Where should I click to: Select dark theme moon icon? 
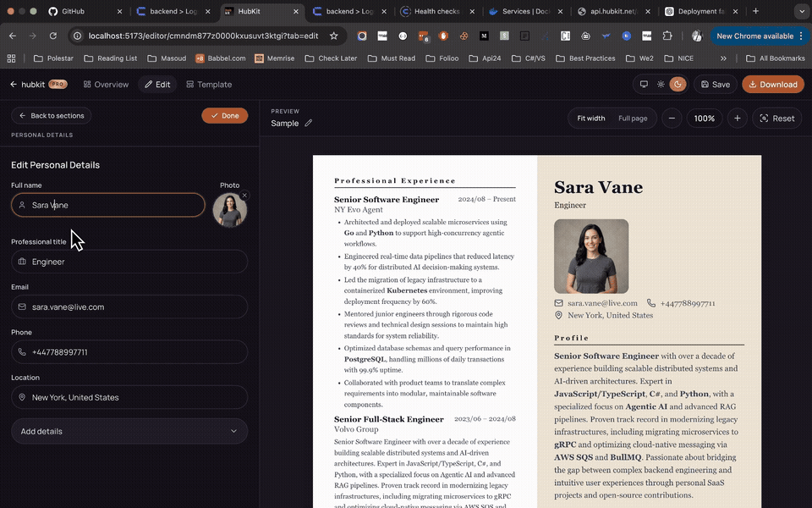coord(678,85)
